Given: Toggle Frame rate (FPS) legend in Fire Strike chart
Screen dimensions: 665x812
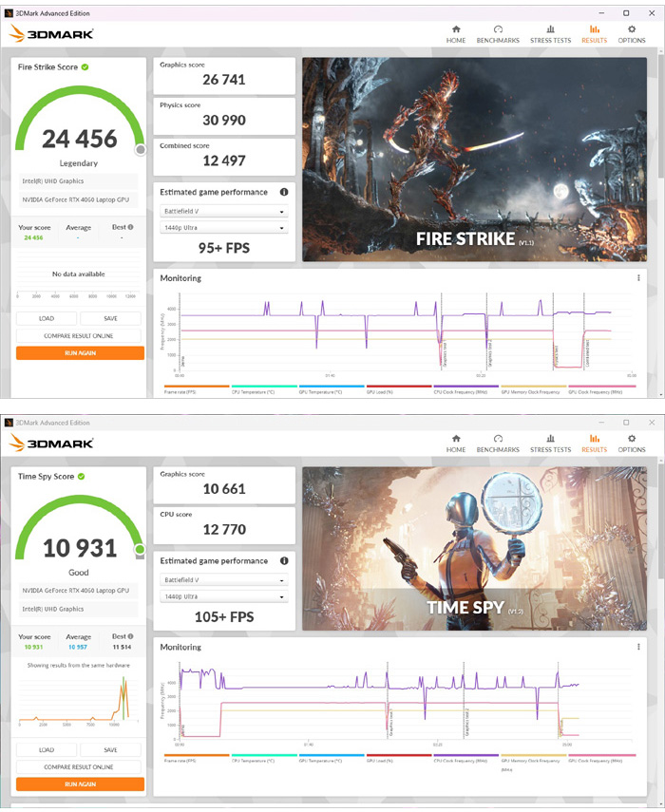Looking at the screenshot, I should 183,389.
